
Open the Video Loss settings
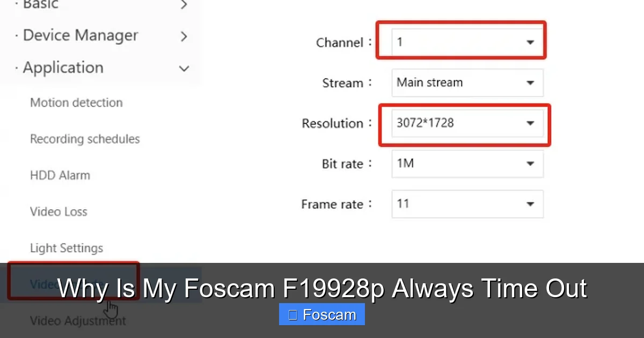[58, 211]
